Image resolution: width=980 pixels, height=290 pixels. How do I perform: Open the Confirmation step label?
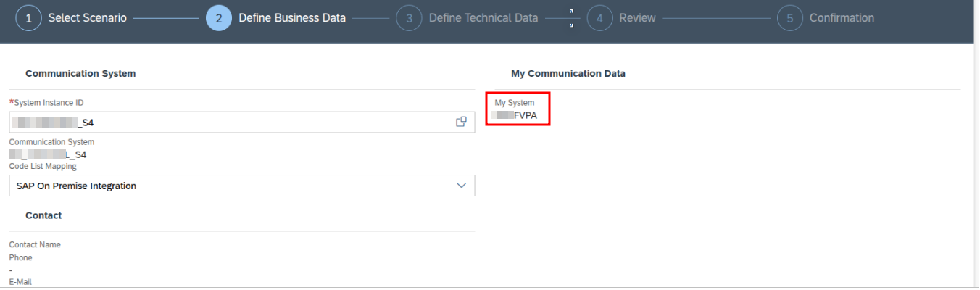(x=842, y=18)
